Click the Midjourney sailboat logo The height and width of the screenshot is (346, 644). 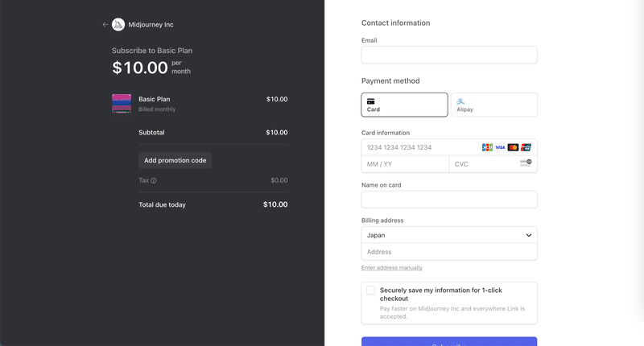tap(118, 25)
